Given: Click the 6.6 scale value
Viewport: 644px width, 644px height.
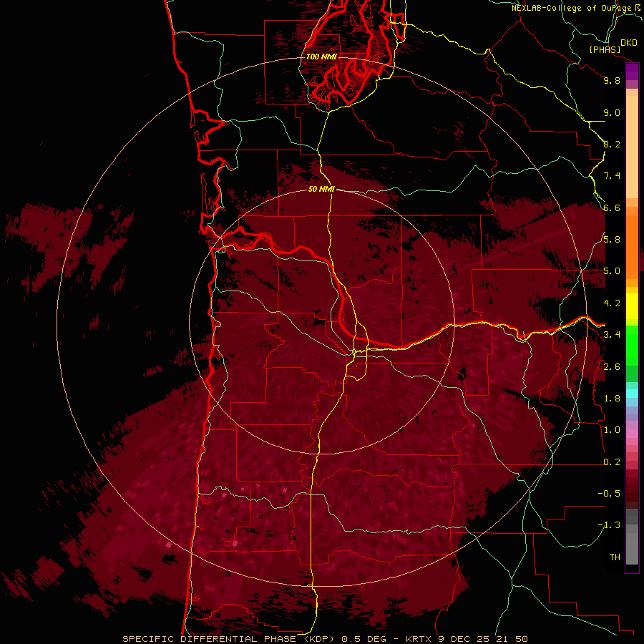Looking at the screenshot, I should [612, 208].
